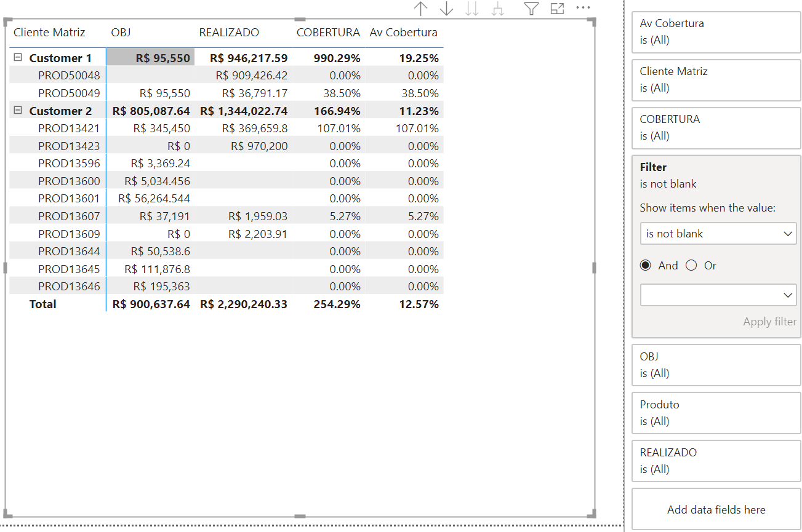Open the visual's filter funnel icon
This screenshot has height=532, width=802.
(x=531, y=9)
